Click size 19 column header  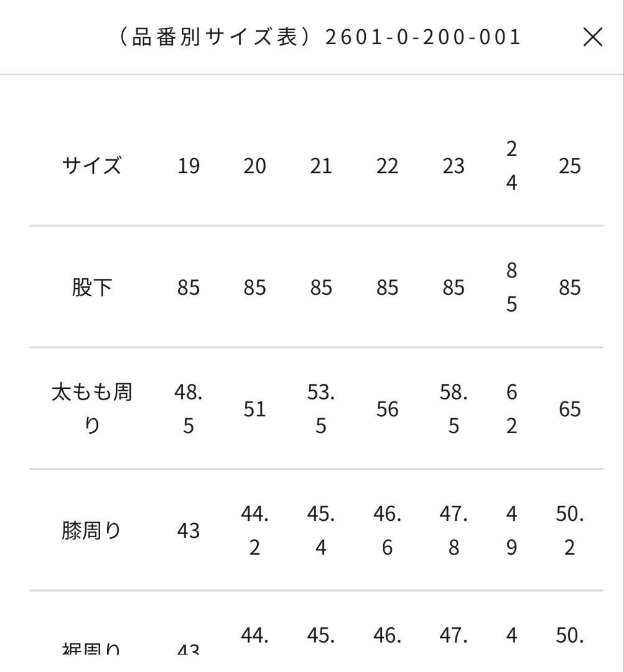[x=189, y=166]
